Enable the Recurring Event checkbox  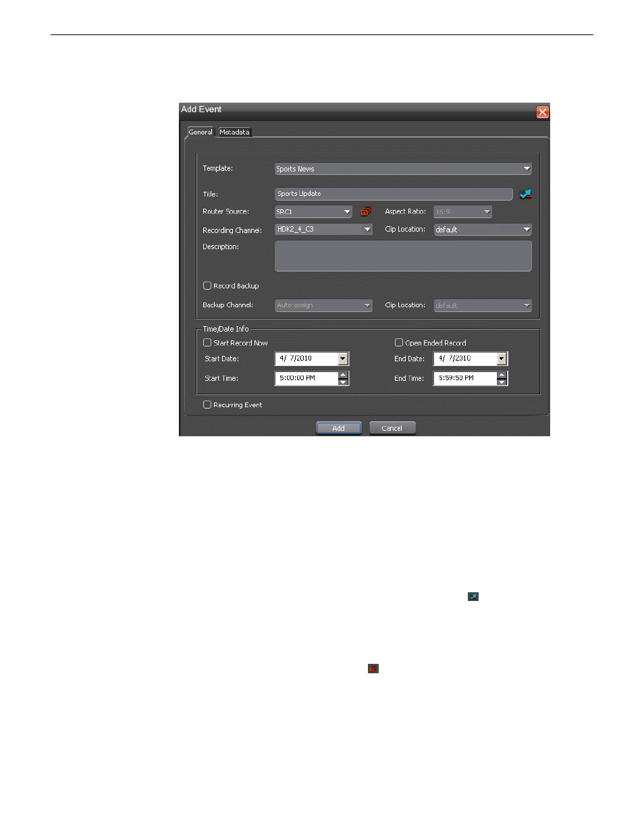coord(207,405)
